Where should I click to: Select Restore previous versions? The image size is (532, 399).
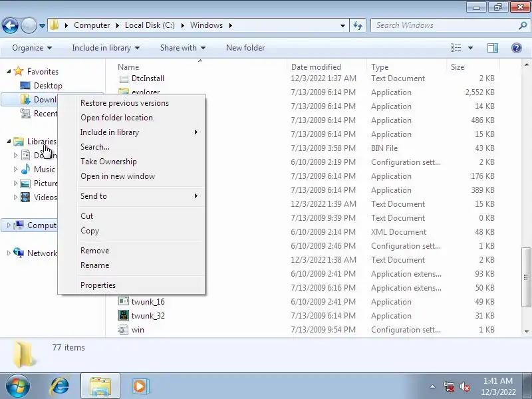point(124,103)
